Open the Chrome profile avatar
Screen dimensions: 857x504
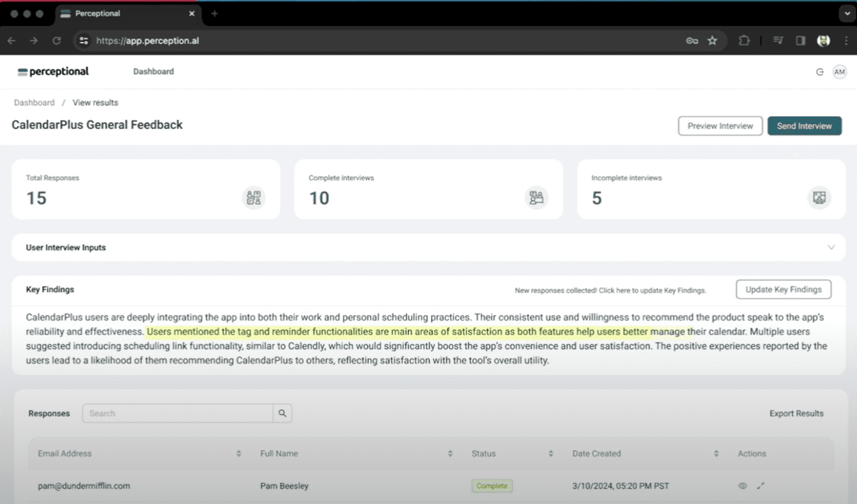[823, 41]
